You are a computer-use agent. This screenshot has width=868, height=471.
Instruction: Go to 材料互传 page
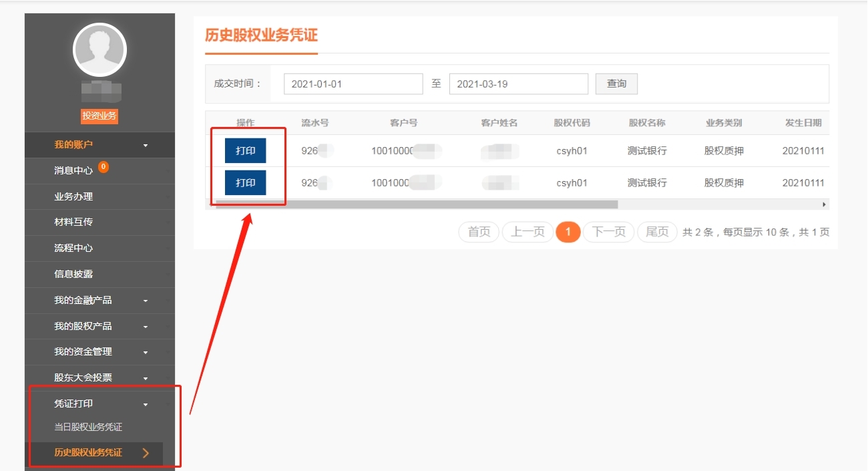point(73,222)
